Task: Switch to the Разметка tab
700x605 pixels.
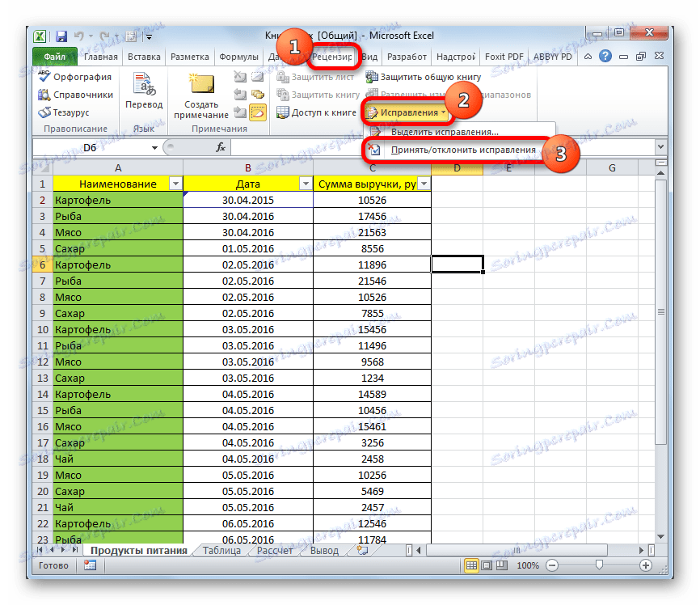Action: click(x=190, y=57)
